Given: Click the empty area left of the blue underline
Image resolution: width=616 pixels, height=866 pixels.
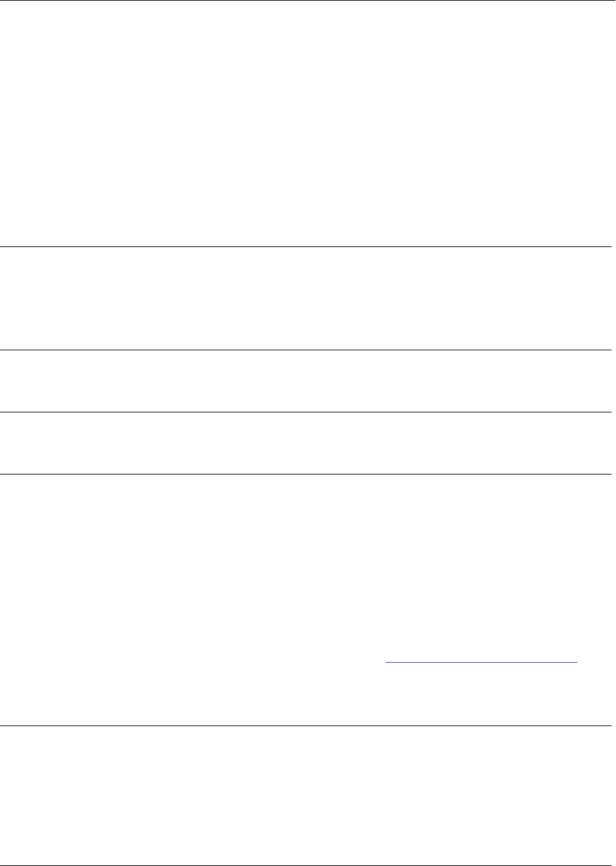Looking at the screenshot, I should pyautogui.click(x=193, y=663).
